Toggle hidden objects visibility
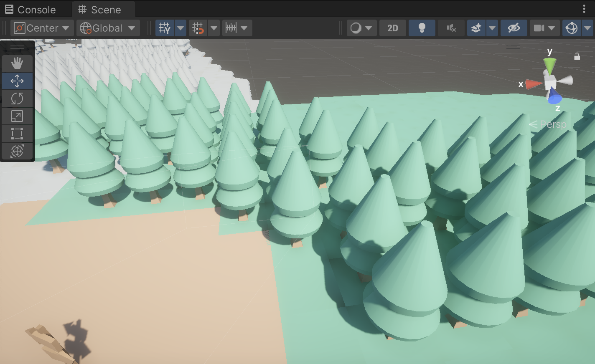 coord(514,28)
